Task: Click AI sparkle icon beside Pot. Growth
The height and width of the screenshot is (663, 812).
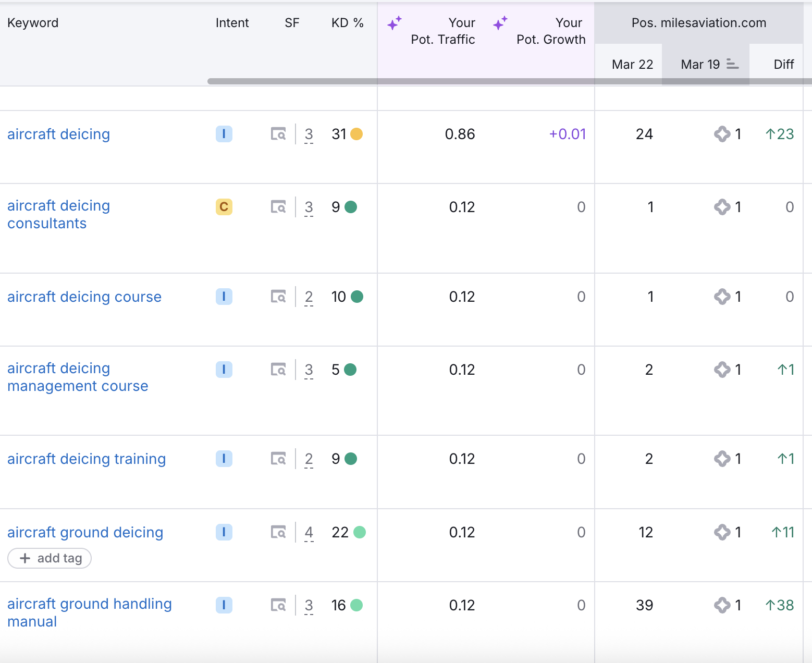Action: click(x=500, y=23)
